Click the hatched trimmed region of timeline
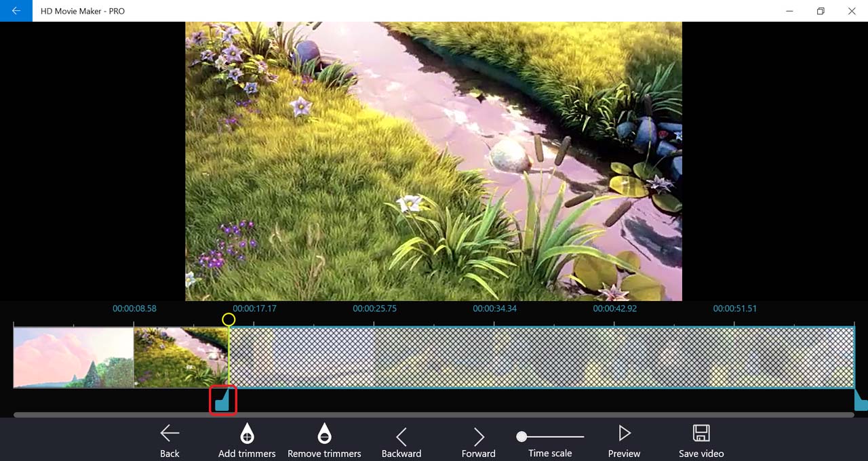868x461 pixels. point(541,357)
